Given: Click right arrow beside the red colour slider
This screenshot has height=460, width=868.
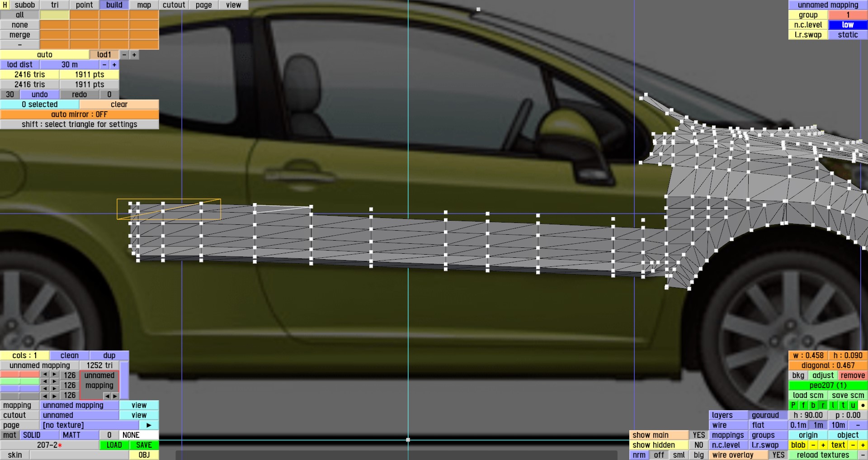Looking at the screenshot, I should 55,375.
